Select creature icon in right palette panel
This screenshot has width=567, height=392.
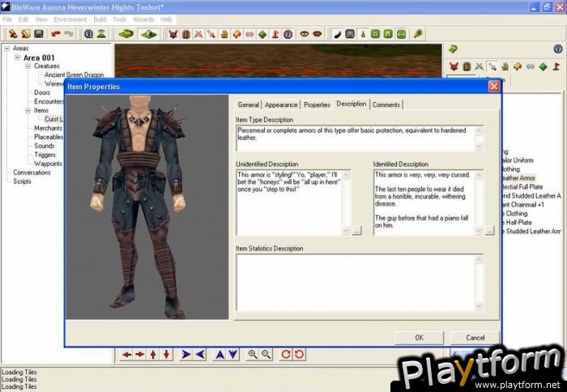(x=454, y=66)
